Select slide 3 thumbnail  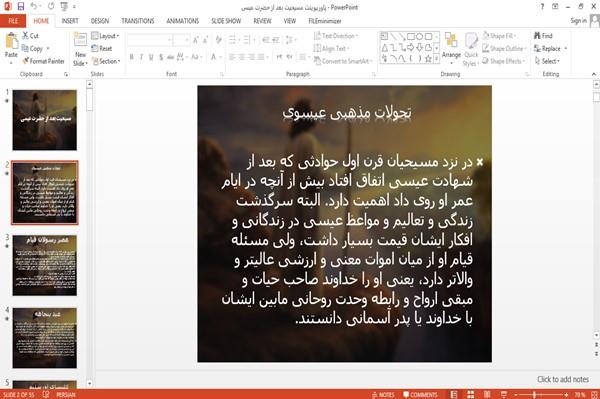coord(44,265)
